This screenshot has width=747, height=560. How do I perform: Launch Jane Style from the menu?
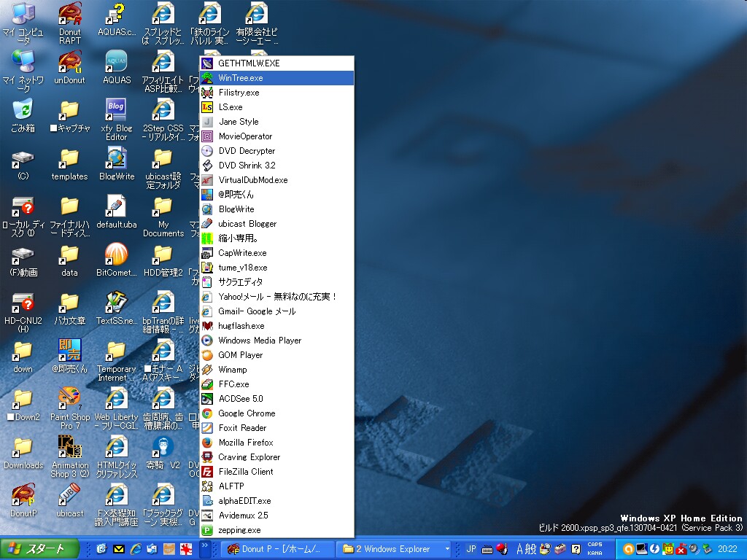pos(276,122)
